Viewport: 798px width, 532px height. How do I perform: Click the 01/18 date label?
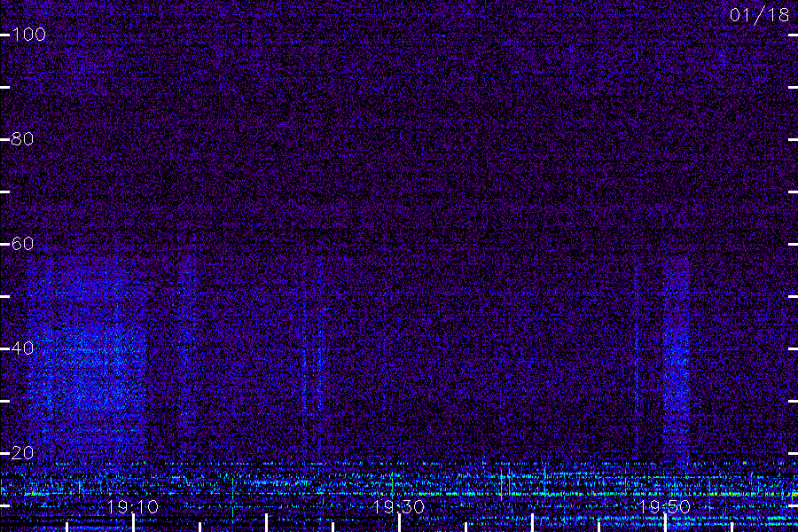[759, 15]
